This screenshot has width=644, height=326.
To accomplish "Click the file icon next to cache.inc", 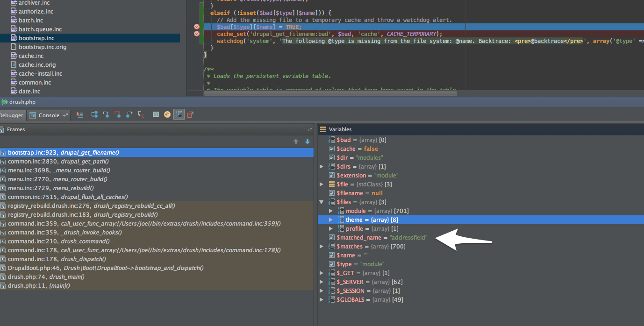I will 14,56.
